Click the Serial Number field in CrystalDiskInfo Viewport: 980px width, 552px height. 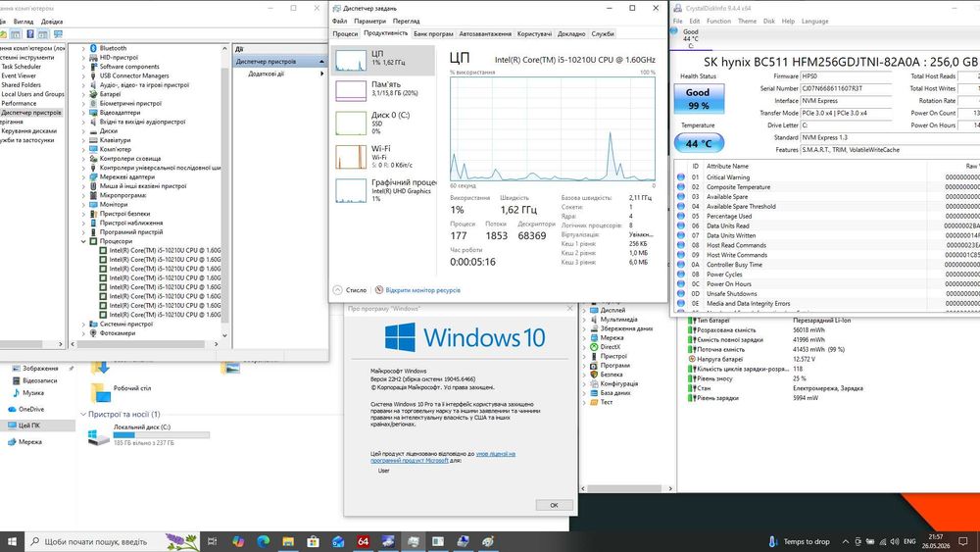pyautogui.click(x=847, y=89)
